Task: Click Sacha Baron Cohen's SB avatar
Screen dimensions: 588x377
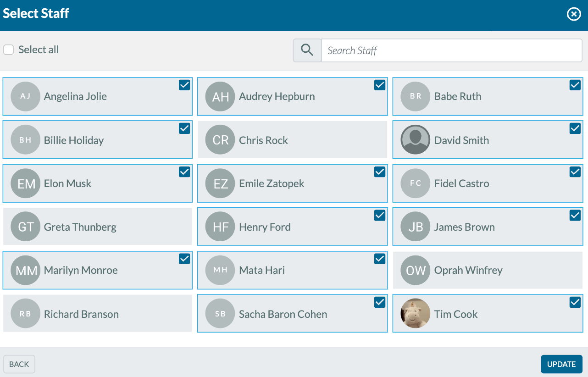Action: pyautogui.click(x=220, y=314)
